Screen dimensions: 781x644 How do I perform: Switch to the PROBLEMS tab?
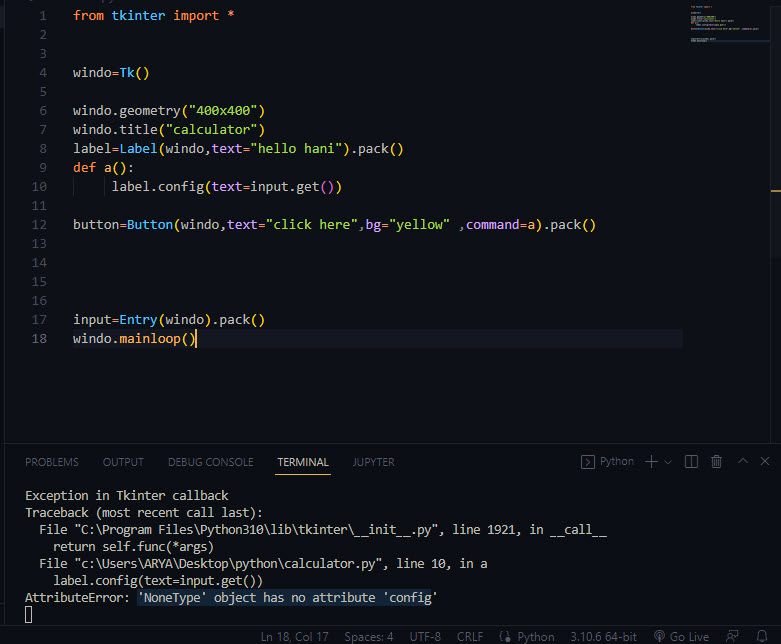click(x=52, y=462)
